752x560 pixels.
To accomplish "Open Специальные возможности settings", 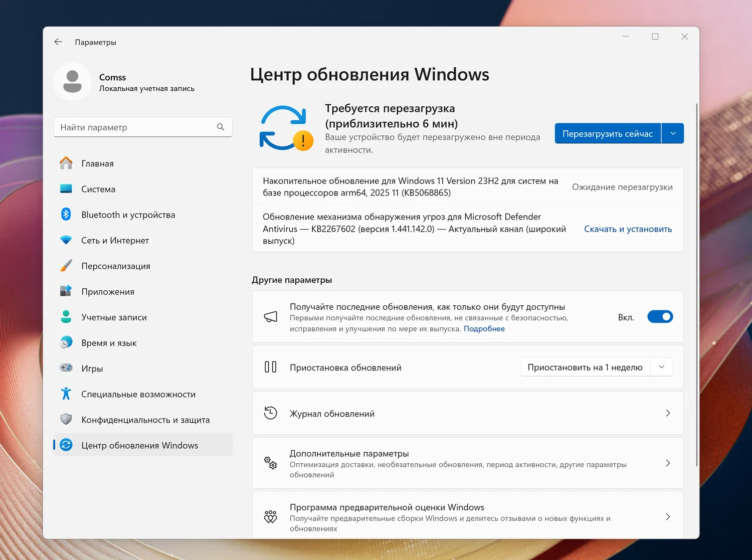I will point(143,394).
